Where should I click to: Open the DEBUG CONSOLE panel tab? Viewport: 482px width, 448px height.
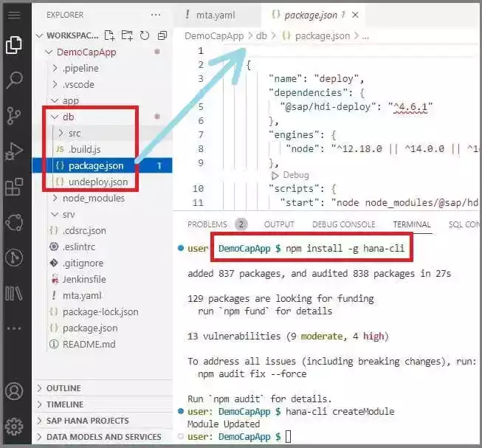pyautogui.click(x=344, y=224)
